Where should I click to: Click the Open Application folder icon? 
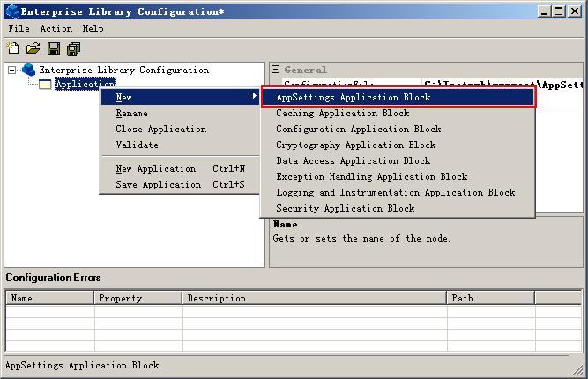[33, 48]
